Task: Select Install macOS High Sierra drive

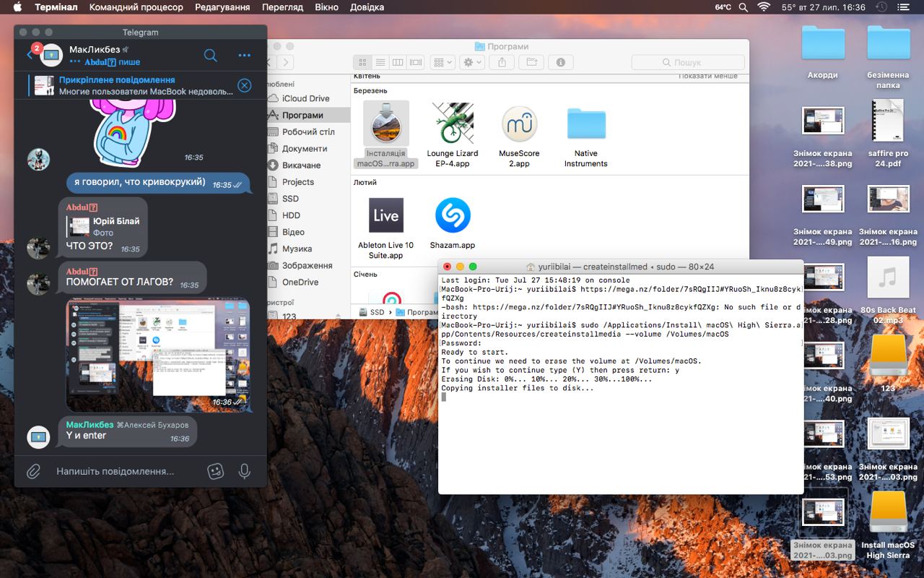Action: tap(888, 513)
